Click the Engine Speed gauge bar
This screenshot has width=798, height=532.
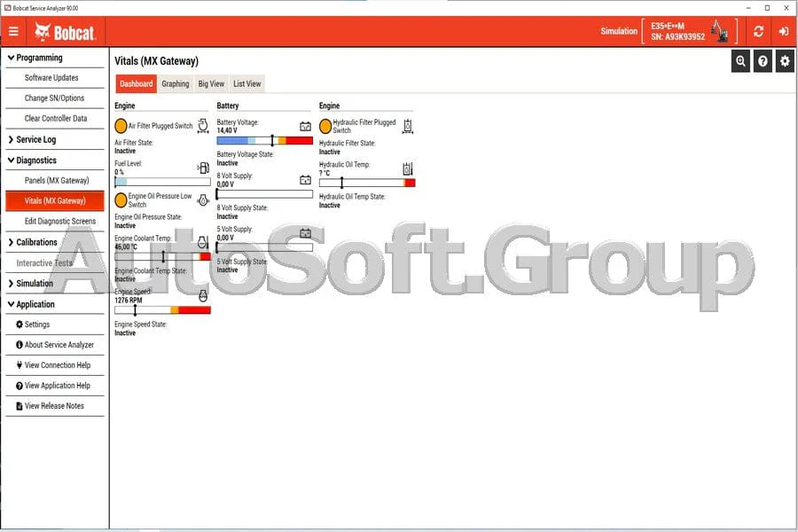(x=163, y=309)
